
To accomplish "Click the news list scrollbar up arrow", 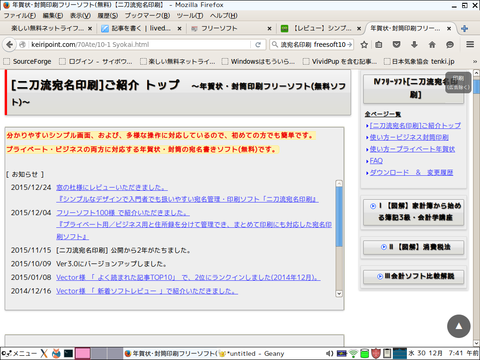I will [339, 183].
